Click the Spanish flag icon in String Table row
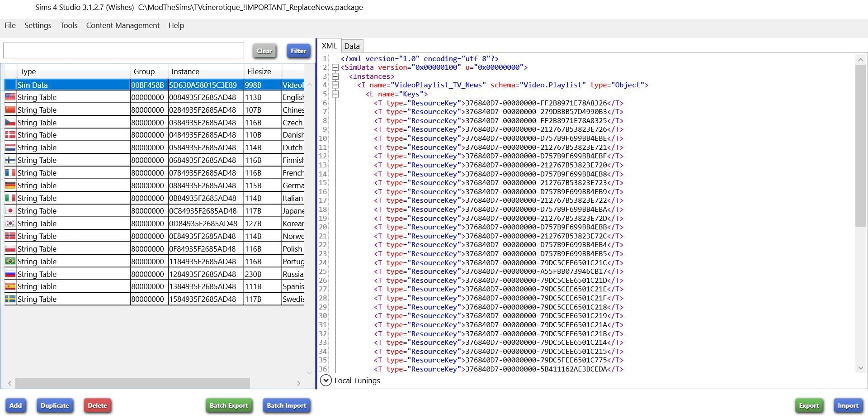Screen dimensions: 868x419 coord(10,286)
